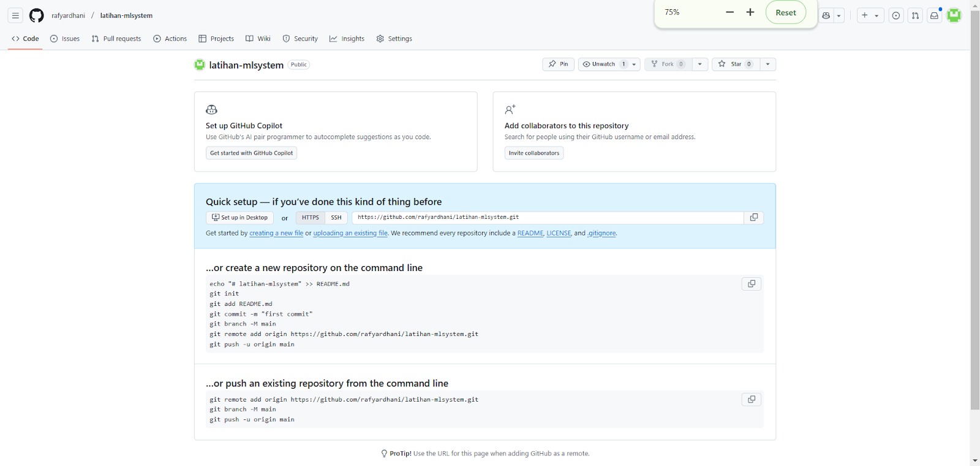Select the HTTPS protocol option
The height and width of the screenshot is (466, 980).
tap(310, 218)
